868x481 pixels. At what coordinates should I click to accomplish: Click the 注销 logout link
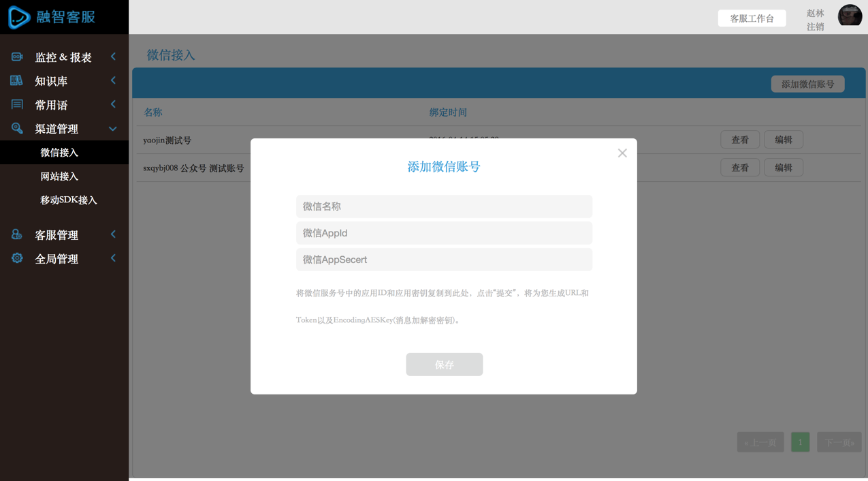coord(815,27)
